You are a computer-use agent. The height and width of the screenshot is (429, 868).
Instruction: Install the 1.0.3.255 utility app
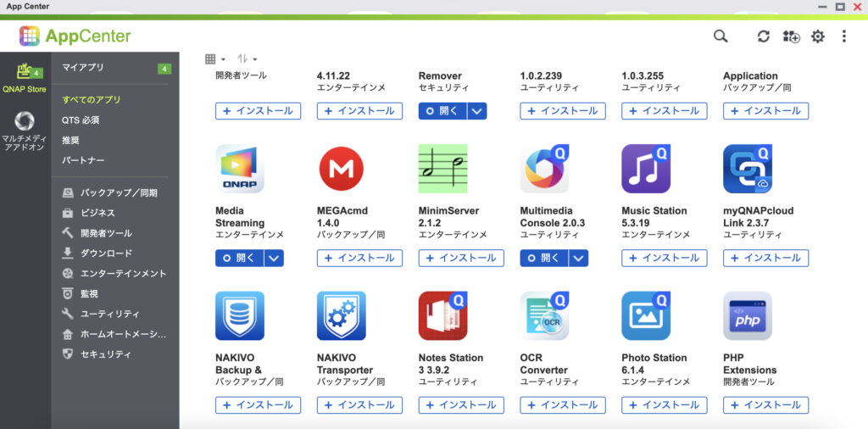point(665,111)
